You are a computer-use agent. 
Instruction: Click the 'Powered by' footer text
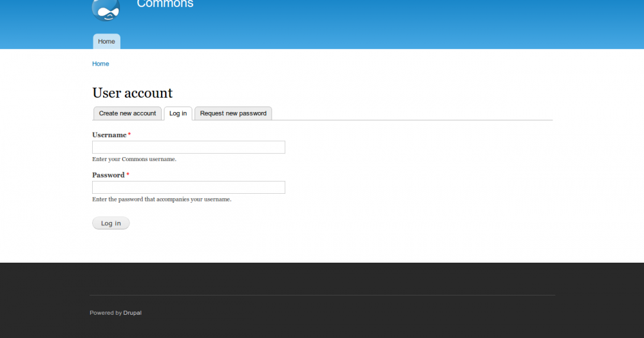(105, 313)
